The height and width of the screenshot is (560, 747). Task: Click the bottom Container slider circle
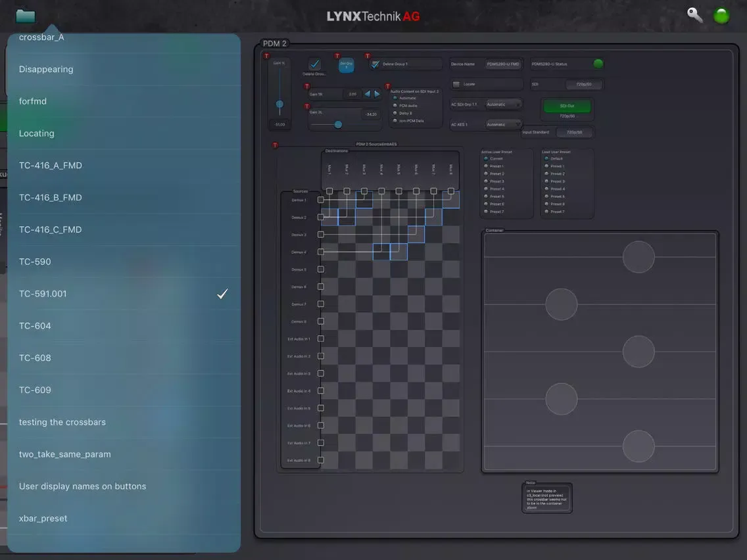coord(639,446)
